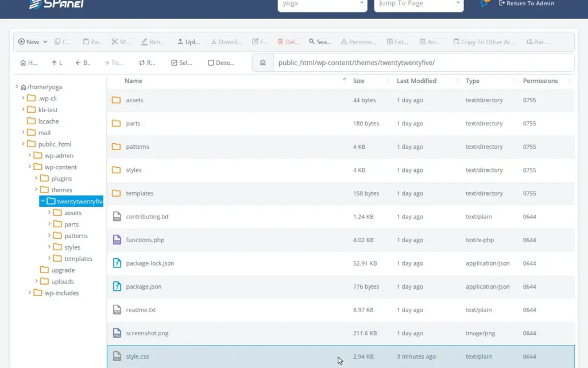588x368 pixels.
Task: Click the path input field
Action: [424, 63]
